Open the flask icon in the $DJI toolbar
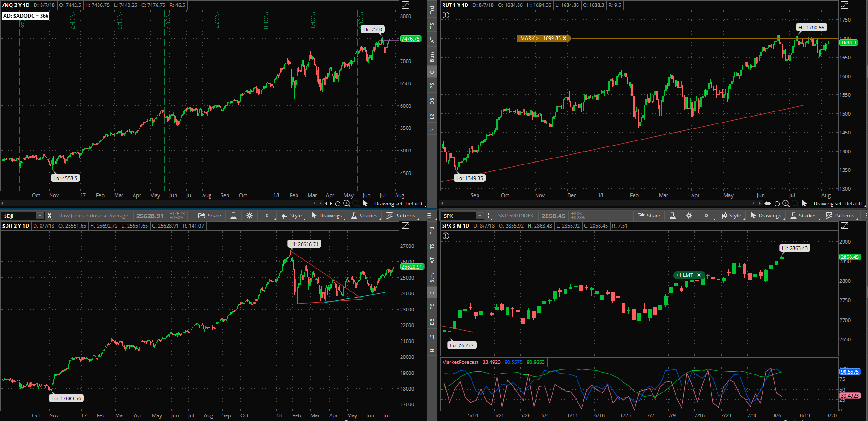 click(x=233, y=216)
